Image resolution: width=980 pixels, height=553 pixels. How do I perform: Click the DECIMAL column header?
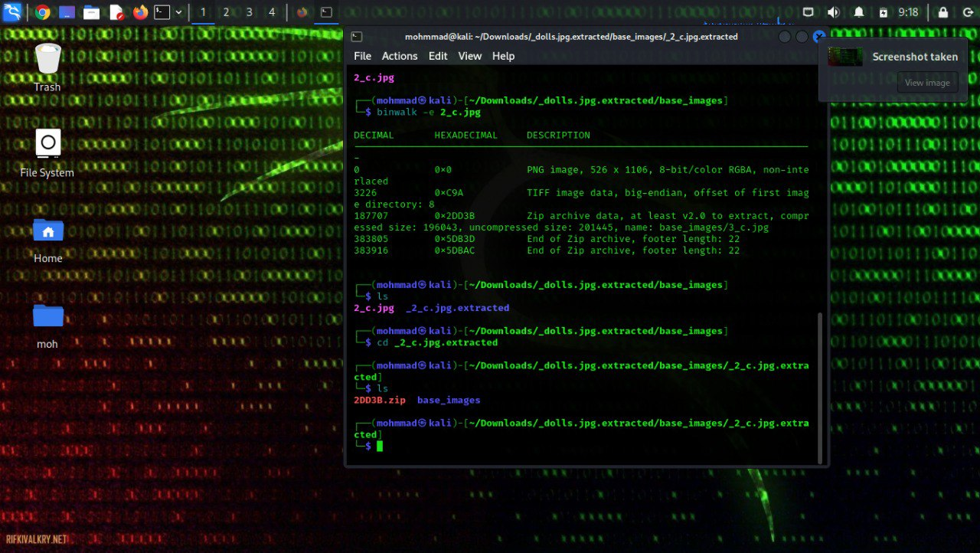click(374, 135)
